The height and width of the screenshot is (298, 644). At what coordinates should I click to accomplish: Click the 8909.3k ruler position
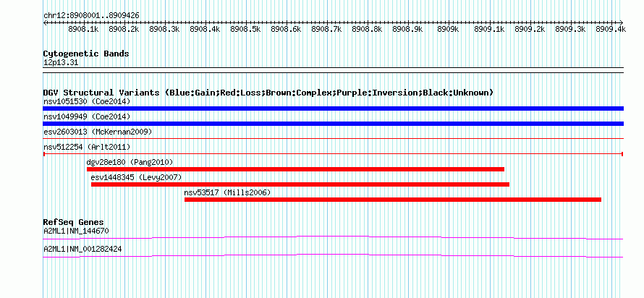click(x=570, y=29)
